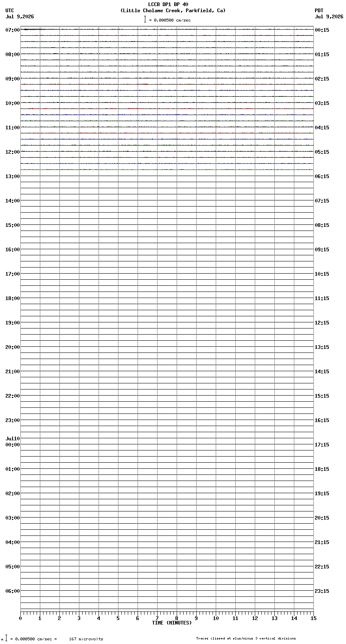Click the '20:15' PDT row label
346x644 pixels.
pos(322,518)
